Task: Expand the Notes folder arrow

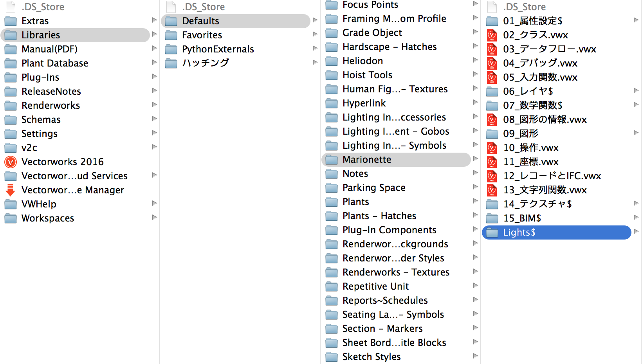Action: click(x=475, y=173)
